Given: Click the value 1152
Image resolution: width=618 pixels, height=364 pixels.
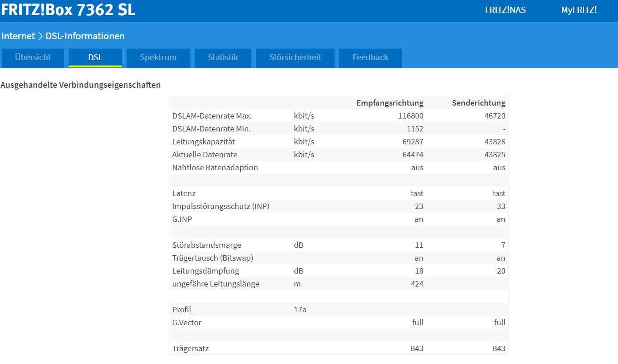Looking at the screenshot, I should [x=415, y=129].
